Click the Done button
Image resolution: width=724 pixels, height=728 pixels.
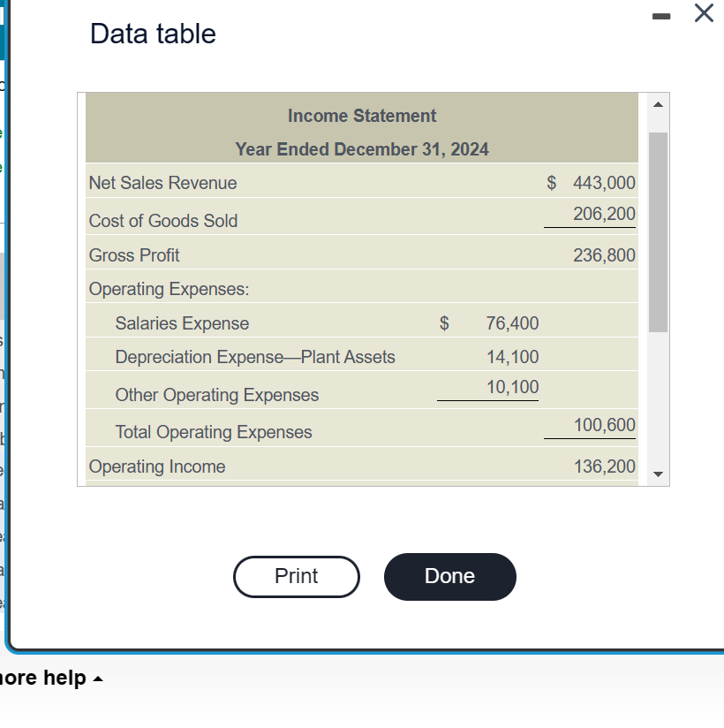click(x=449, y=576)
